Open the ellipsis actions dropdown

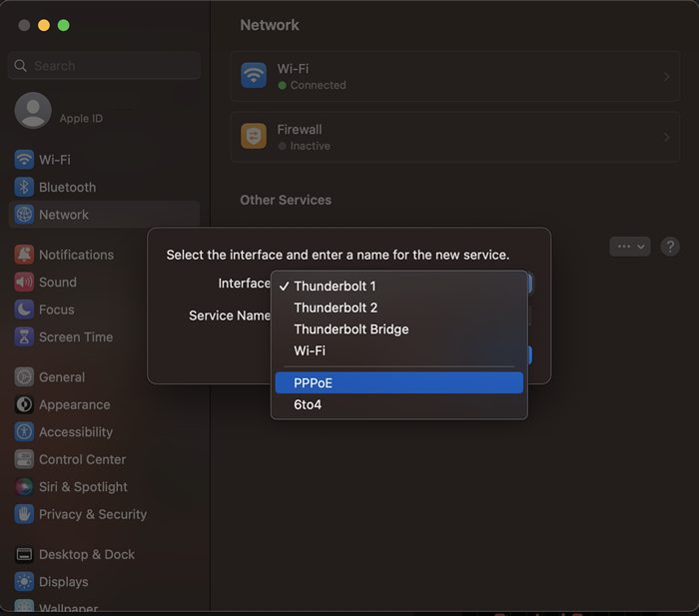[x=630, y=247]
